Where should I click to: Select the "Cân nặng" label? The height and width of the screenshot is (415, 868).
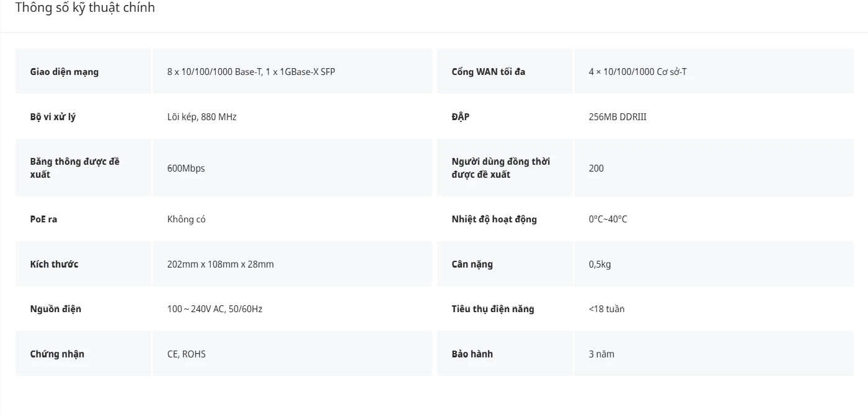coord(472,264)
